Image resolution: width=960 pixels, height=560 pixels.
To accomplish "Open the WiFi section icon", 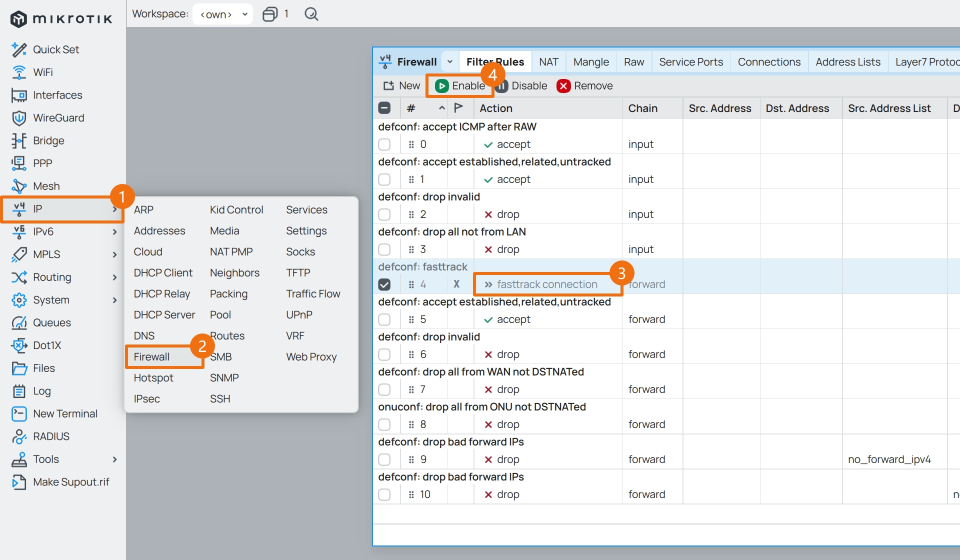I will point(19,72).
